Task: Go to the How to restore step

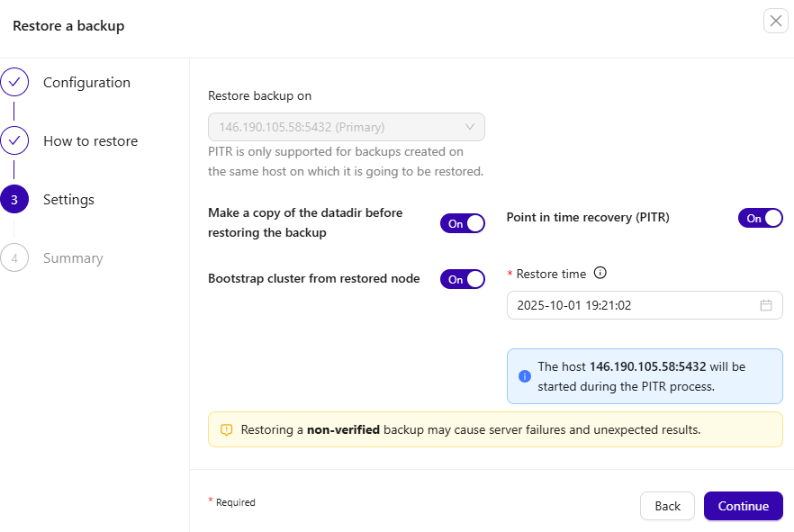Action: 90,141
